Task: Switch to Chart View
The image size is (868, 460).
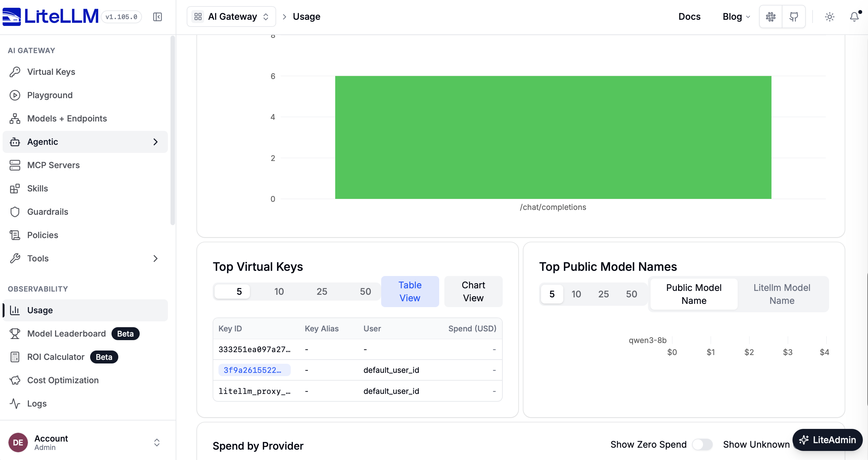Action: pyautogui.click(x=473, y=292)
